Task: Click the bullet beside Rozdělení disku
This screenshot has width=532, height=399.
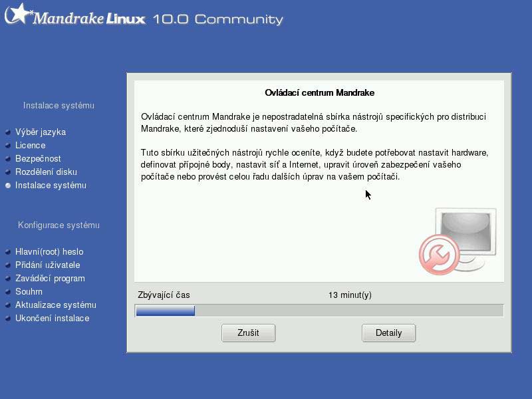Action: click(x=8, y=172)
